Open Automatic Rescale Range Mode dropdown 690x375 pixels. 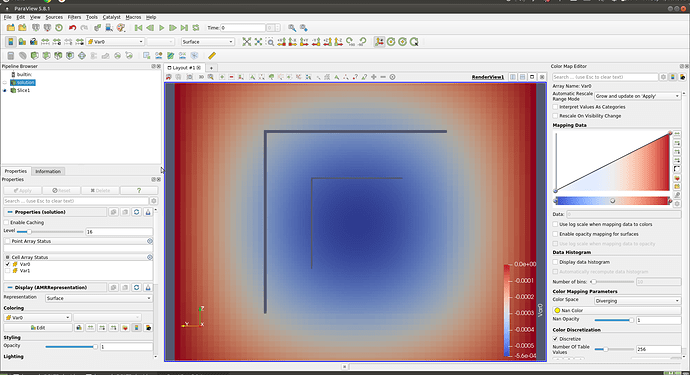[637, 96]
